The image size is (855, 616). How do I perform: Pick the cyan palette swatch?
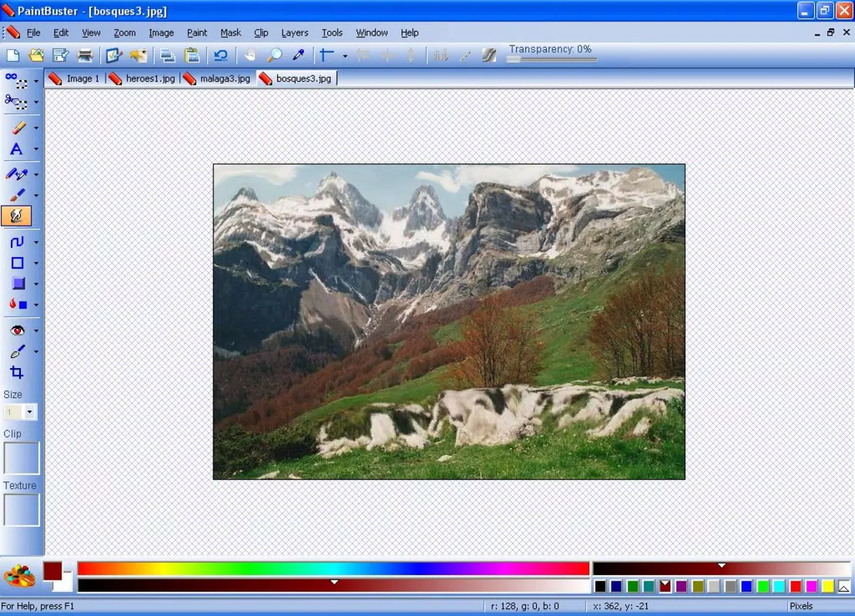779,586
